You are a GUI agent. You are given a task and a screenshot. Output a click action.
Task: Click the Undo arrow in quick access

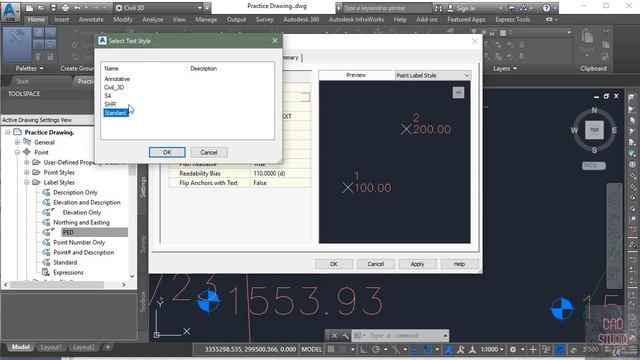(x=77, y=8)
